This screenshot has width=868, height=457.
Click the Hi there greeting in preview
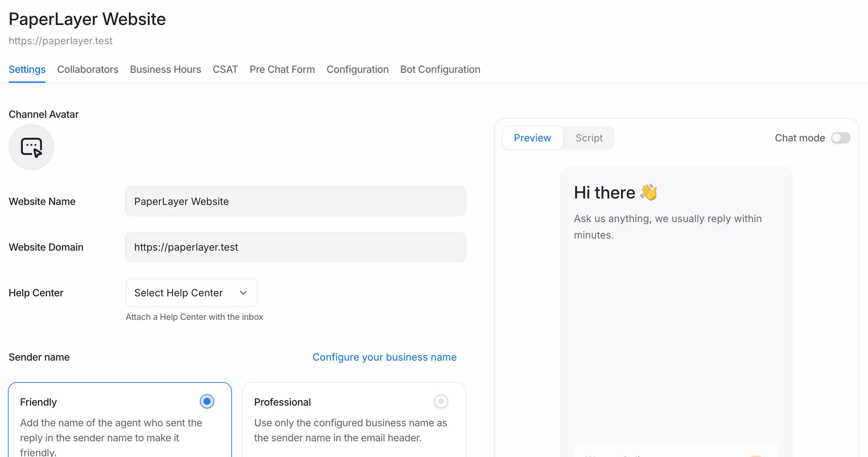(605, 193)
